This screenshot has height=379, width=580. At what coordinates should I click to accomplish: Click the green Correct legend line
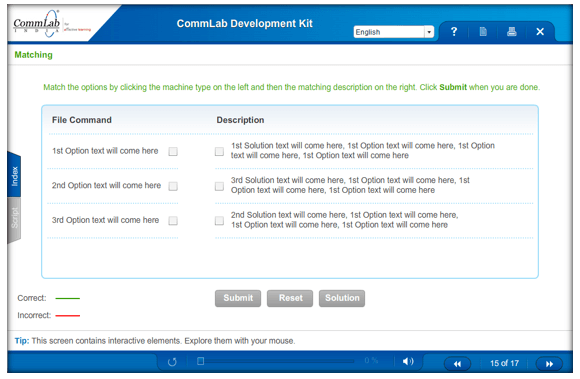tap(68, 298)
